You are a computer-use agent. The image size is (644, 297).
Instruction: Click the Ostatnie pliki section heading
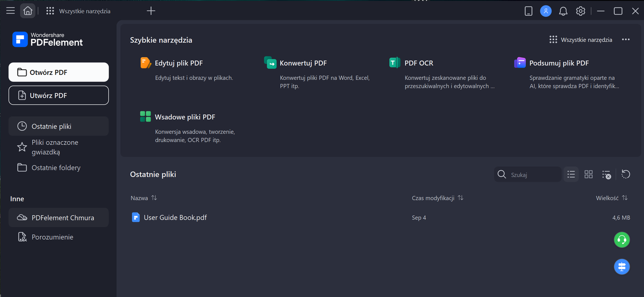pyautogui.click(x=153, y=174)
